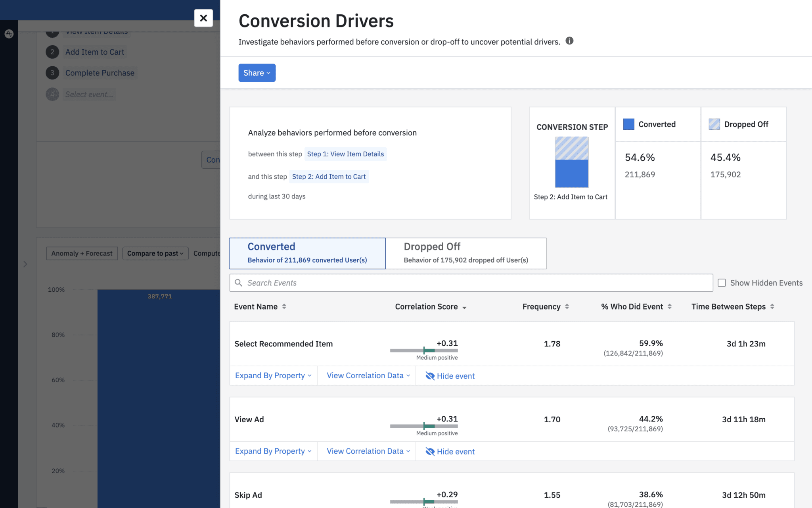Image resolution: width=812 pixels, height=508 pixels.
Task: Click the info icon beside the Conversion Drivers description
Action: point(569,41)
